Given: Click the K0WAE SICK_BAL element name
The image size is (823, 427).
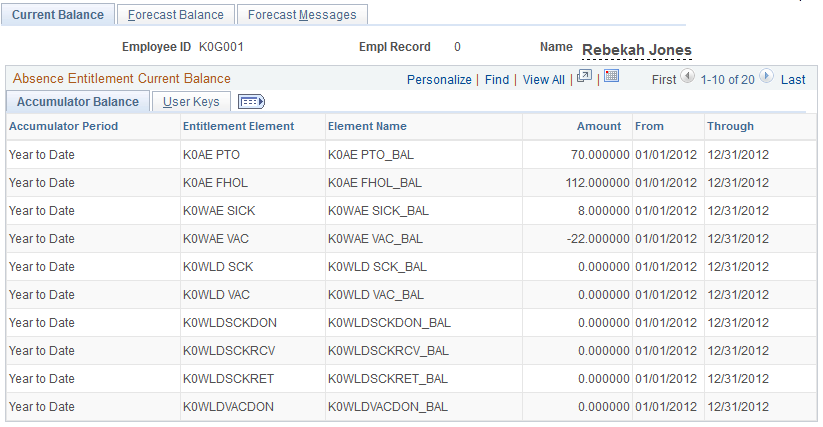Looking at the screenshot, I should point(378,211).
